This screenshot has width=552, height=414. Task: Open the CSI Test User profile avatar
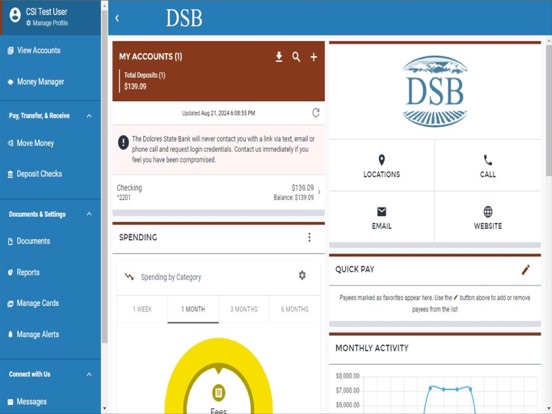point(15,15)
